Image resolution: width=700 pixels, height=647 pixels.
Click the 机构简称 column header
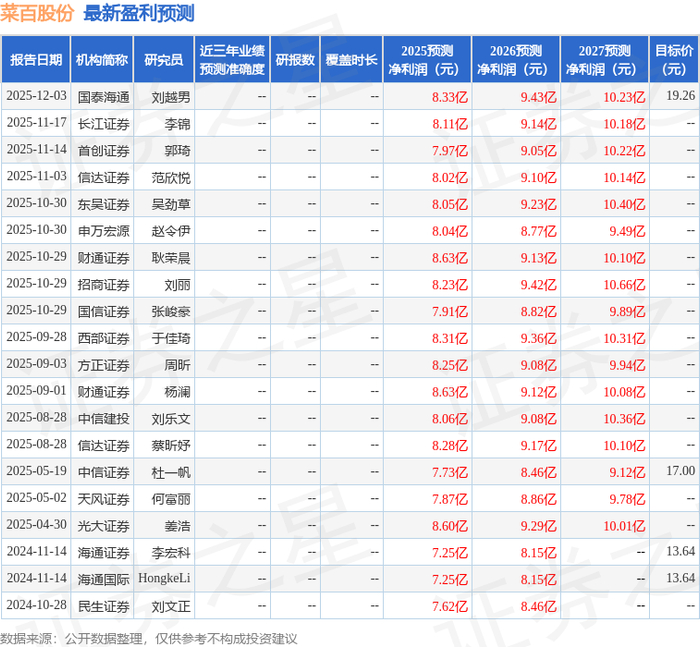click(x=102, y=59)
